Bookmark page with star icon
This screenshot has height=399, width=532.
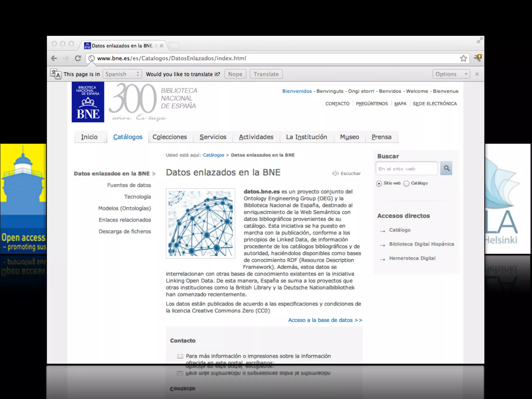(x=463, y=58)
